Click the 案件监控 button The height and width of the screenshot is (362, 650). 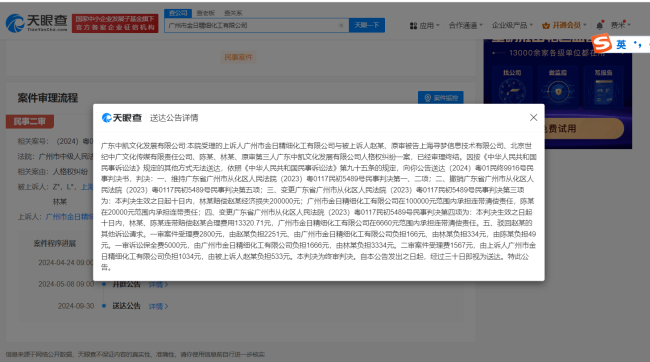pyautogui.click(x=441, y=98)
